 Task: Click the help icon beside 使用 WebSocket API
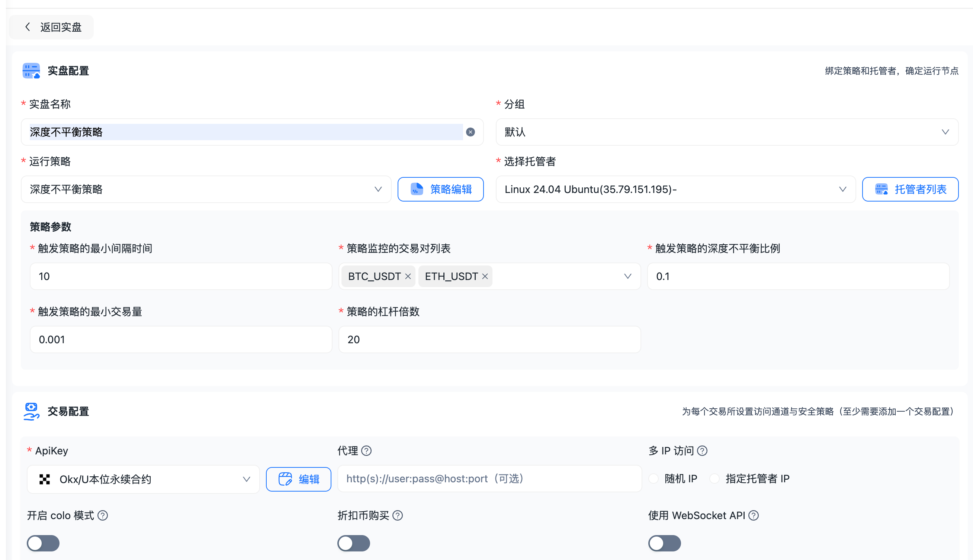(755, 515)
